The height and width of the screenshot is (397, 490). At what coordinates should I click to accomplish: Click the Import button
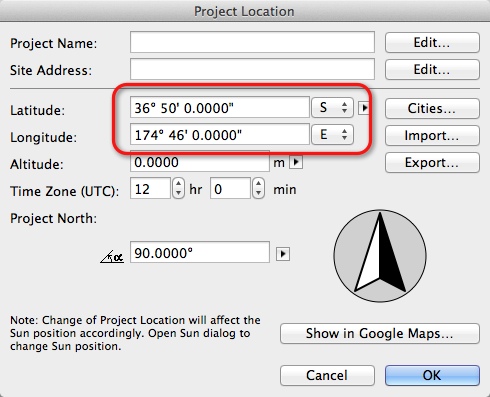[x=432, y=135]
